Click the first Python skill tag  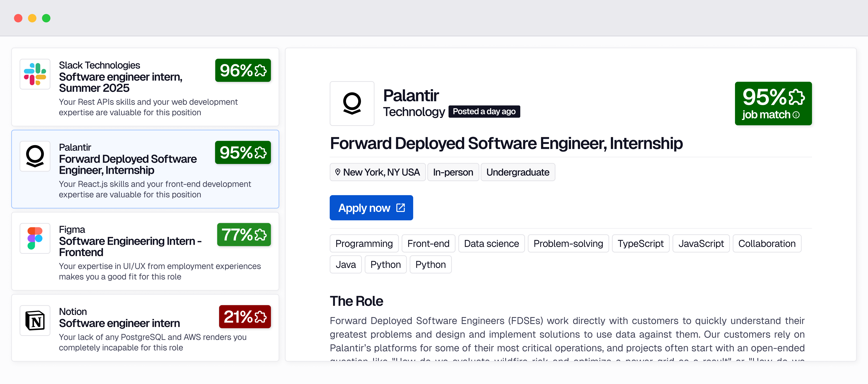pyautogui.click(x=386, y=265)
